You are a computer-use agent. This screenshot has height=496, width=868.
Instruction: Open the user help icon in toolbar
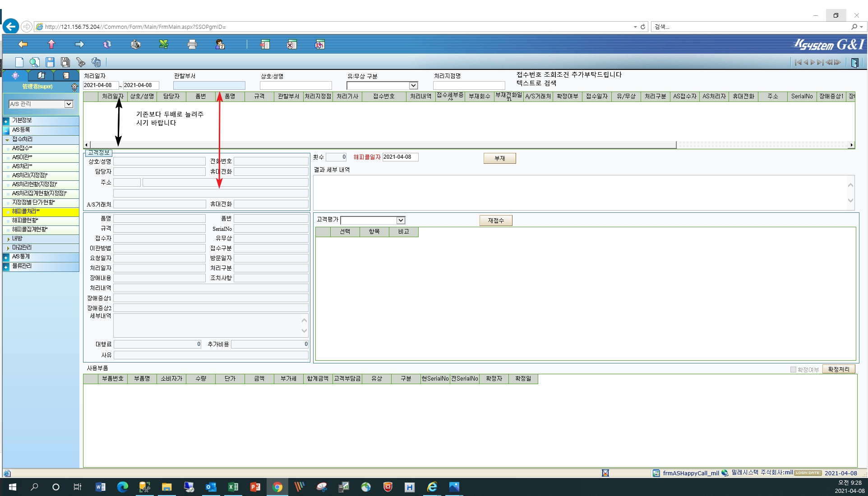tap(220, 44)
